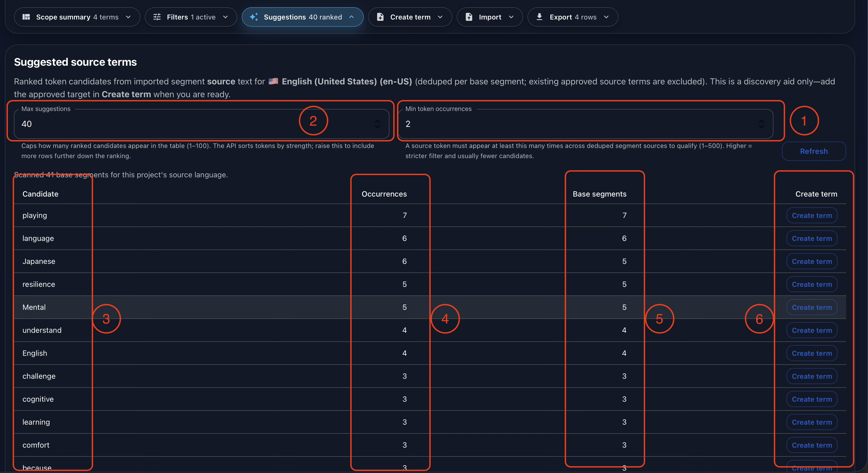
Task: Create term for candidate language
Action: point(812,238)
